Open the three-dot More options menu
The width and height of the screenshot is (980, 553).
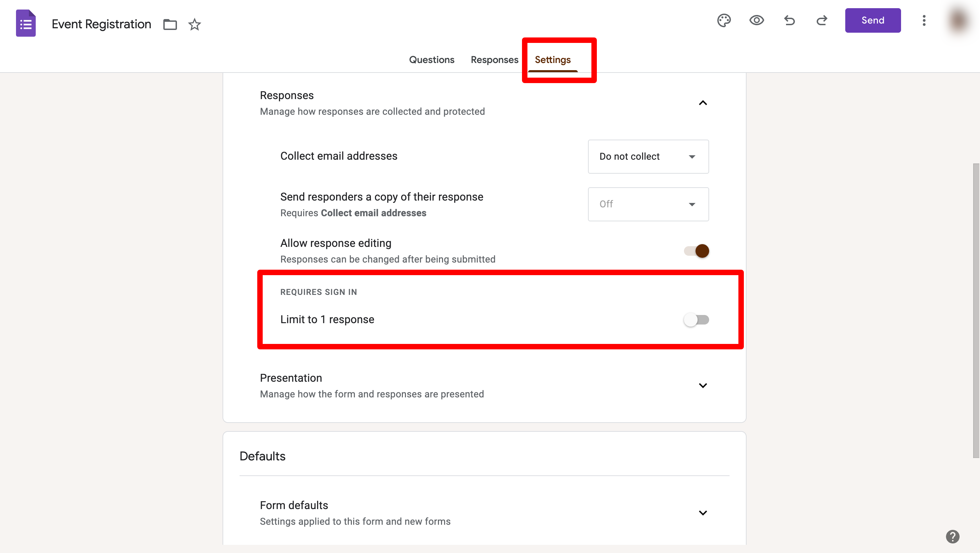[924, 20]
